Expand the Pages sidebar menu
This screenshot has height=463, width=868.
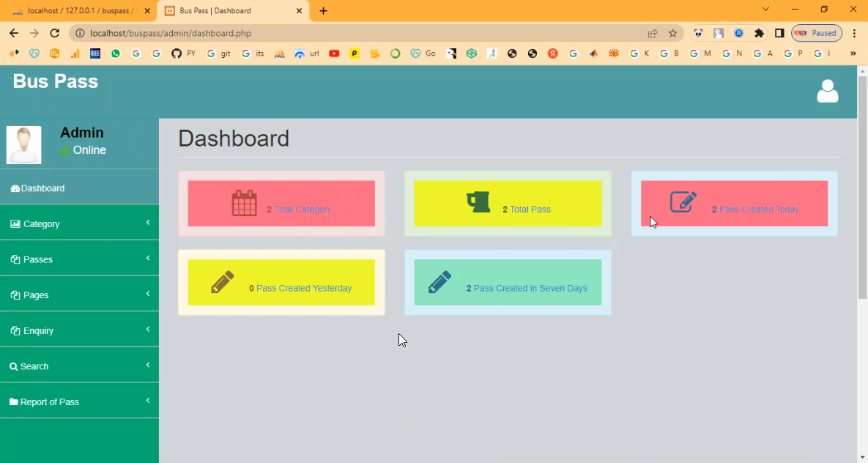(79, 295)
